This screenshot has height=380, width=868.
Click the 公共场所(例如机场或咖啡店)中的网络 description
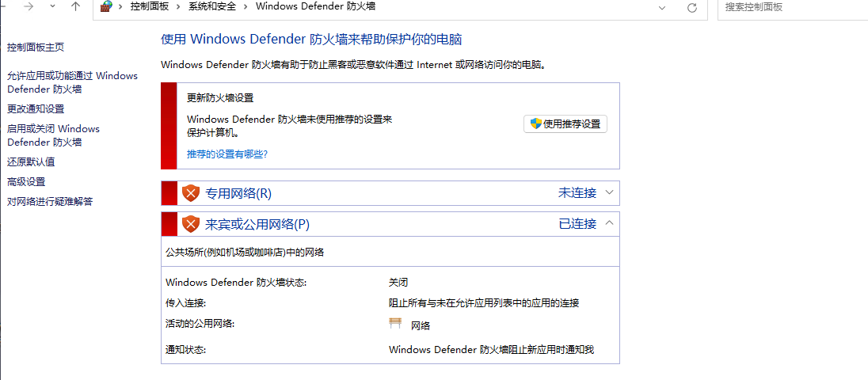pyautogui.click(x=245, y=253)
